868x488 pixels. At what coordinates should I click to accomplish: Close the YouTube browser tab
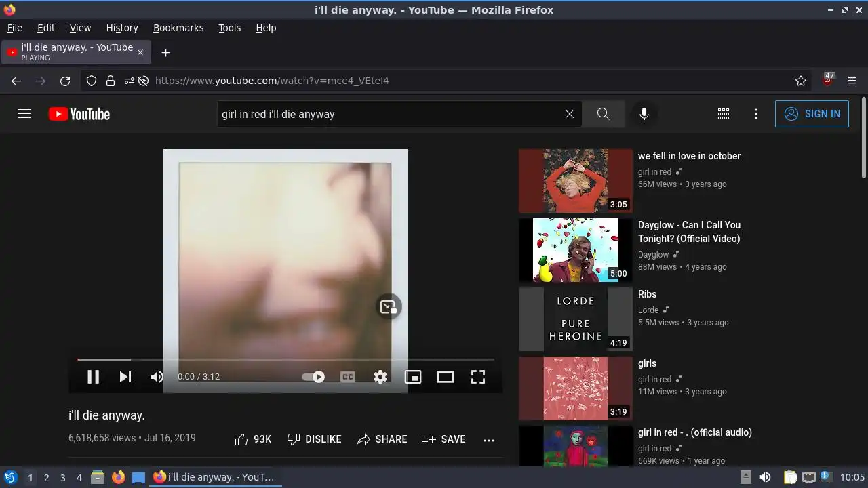tap(140, 52)
